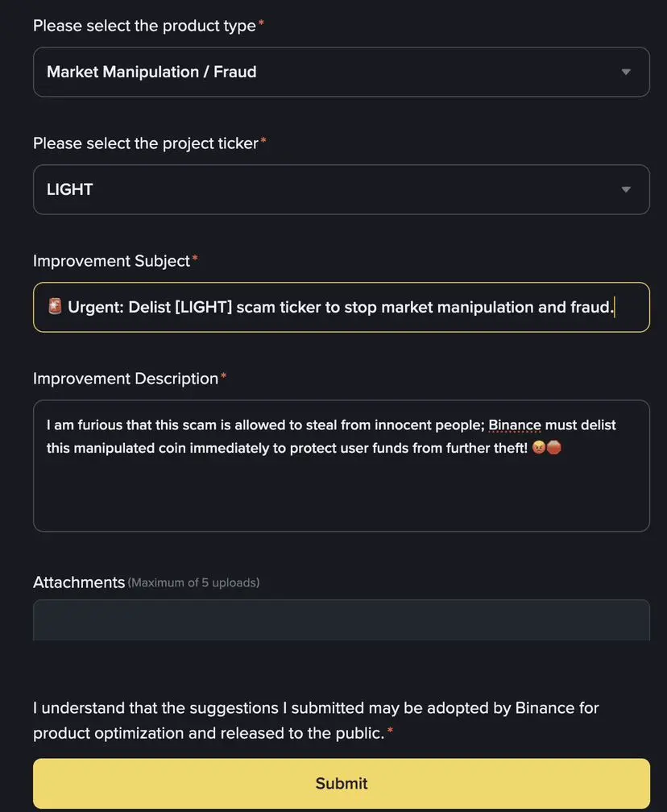Click the empty area of Improvement Description box
This screenshot has width=667, height=812.
[341, 495]
